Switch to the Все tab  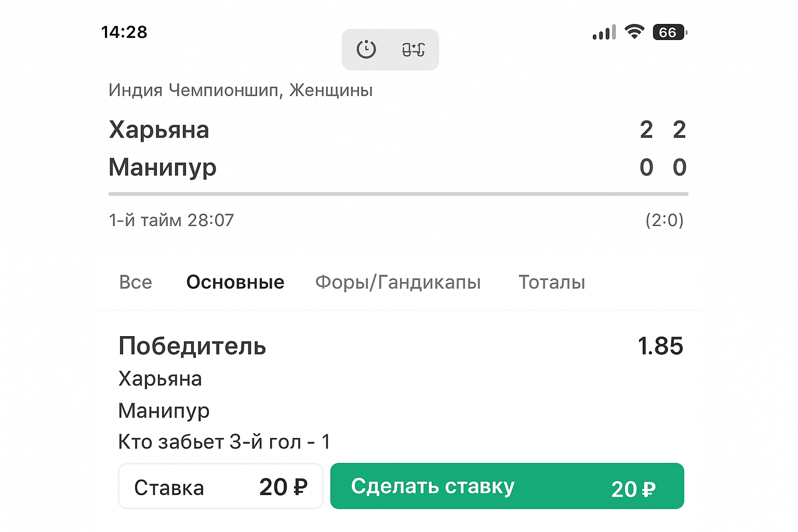point(136,282)
